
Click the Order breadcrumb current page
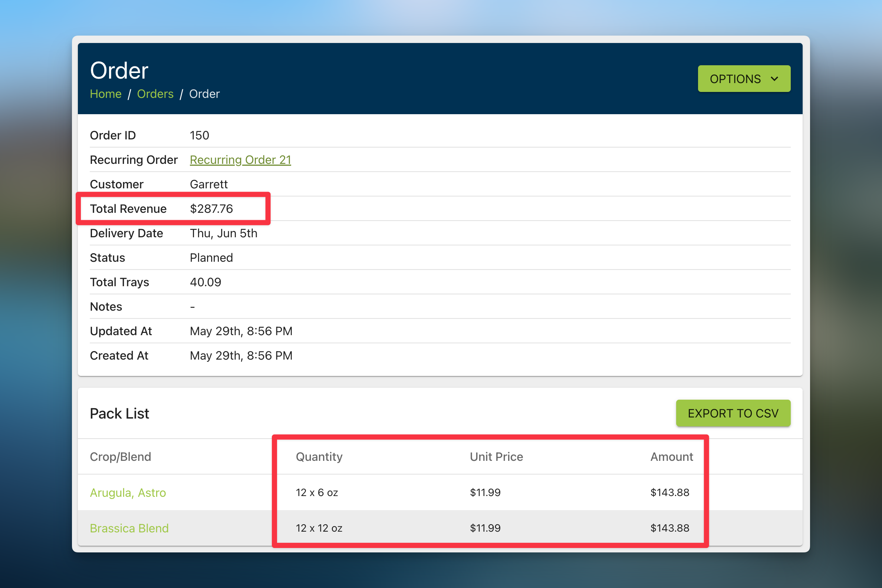(204, 94)
